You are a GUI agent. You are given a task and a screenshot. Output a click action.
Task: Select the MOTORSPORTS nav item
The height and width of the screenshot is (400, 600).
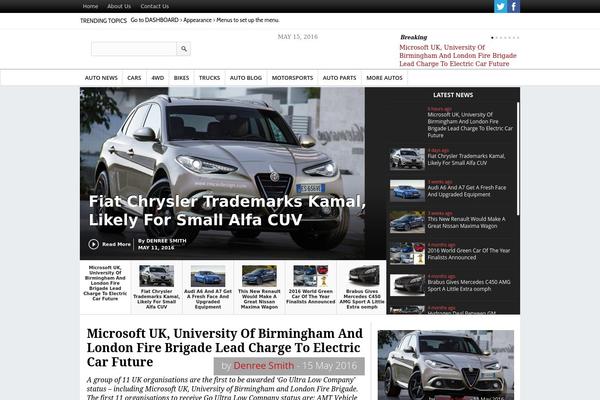click(292, 78)
